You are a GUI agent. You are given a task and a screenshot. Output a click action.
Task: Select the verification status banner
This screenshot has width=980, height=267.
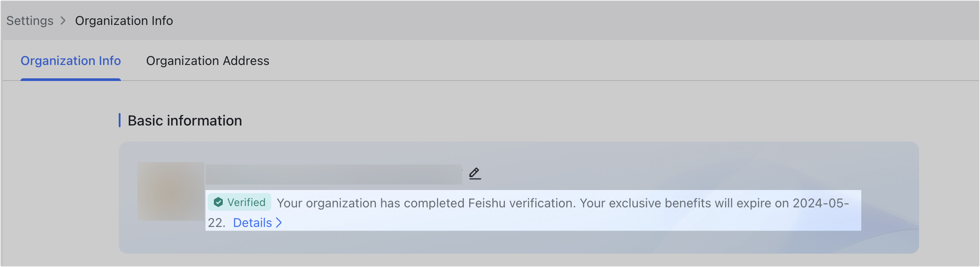tap(534, 210)
